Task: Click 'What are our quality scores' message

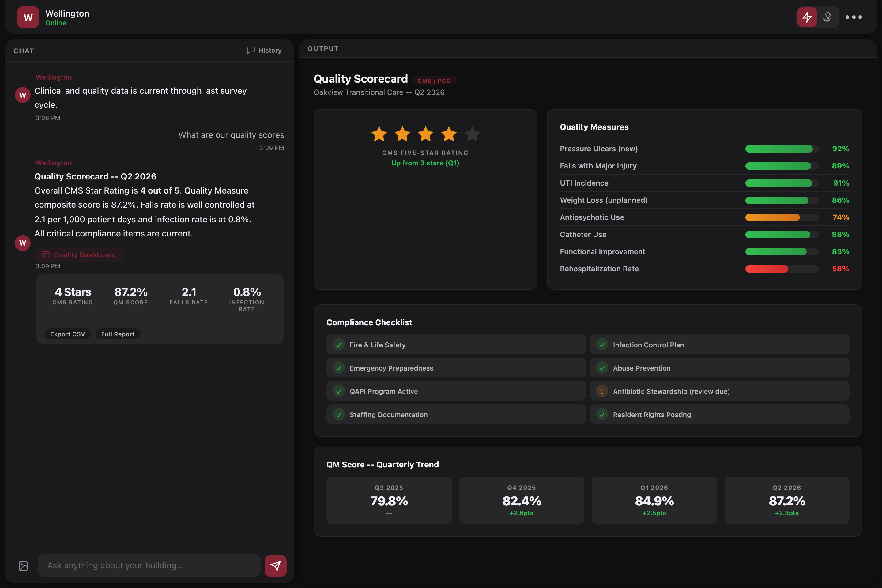Action: [x=231, y=135]
